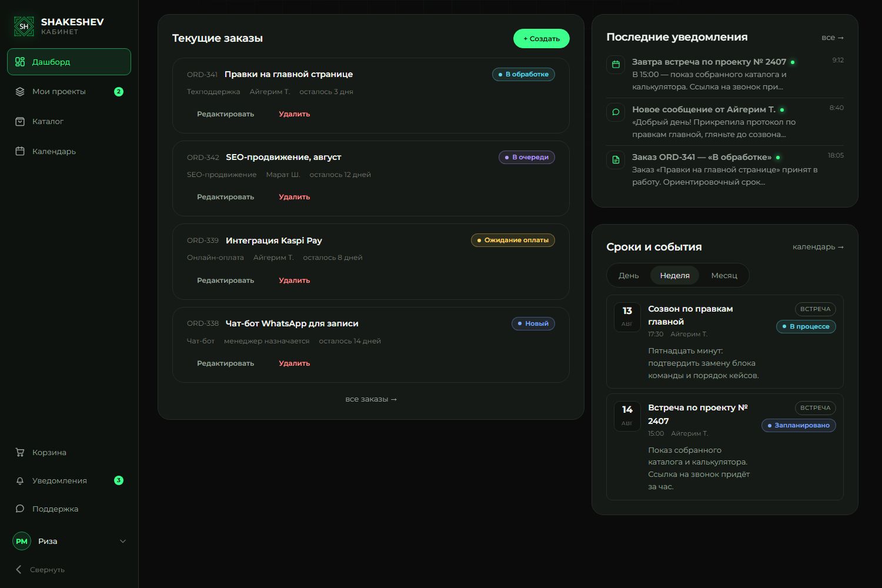Click the В очереди status badge
This screenshot has width=882, height=588.
pyautogui.click(x=527, y=157)
